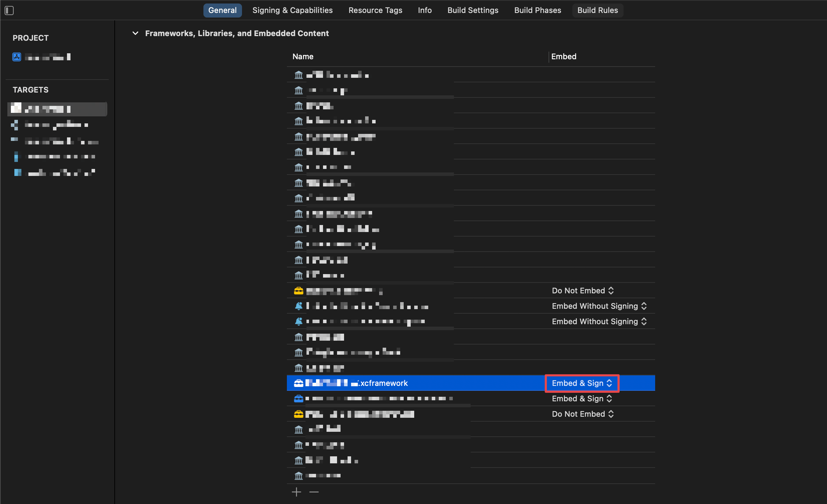Collapse Frameworks, Libraries, and Embedded Content section
This screenshot has width=827, height=504.
coord(135,33)
